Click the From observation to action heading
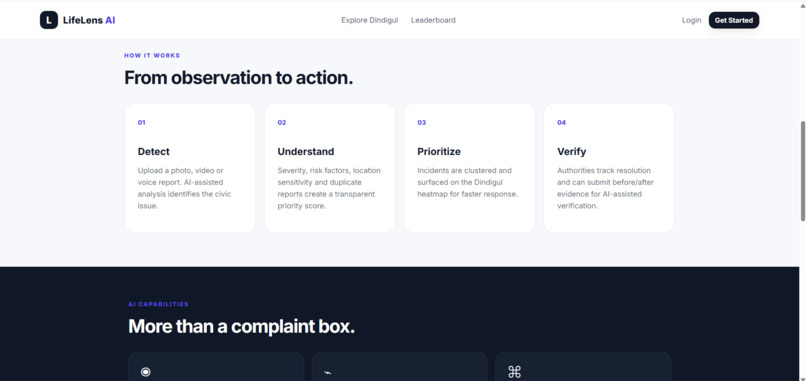The height and width of the screenshot is (381, 806). (239, 78)
